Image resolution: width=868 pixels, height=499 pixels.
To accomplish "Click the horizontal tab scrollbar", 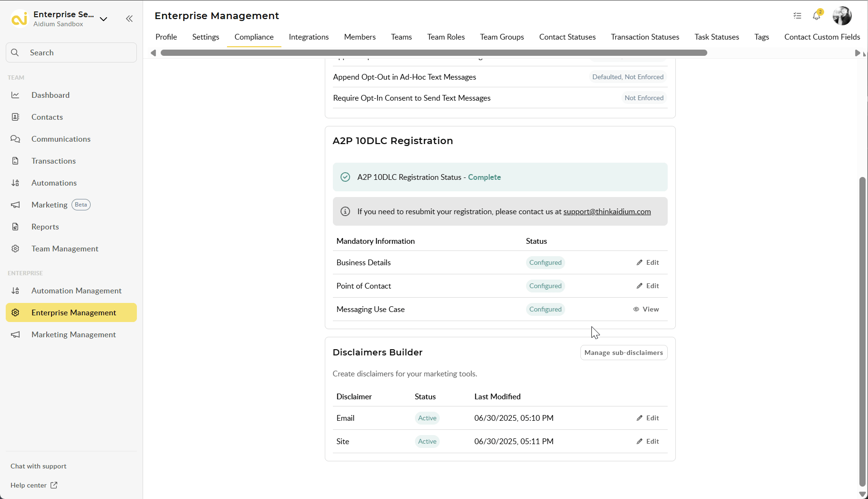I will point(434,53).
